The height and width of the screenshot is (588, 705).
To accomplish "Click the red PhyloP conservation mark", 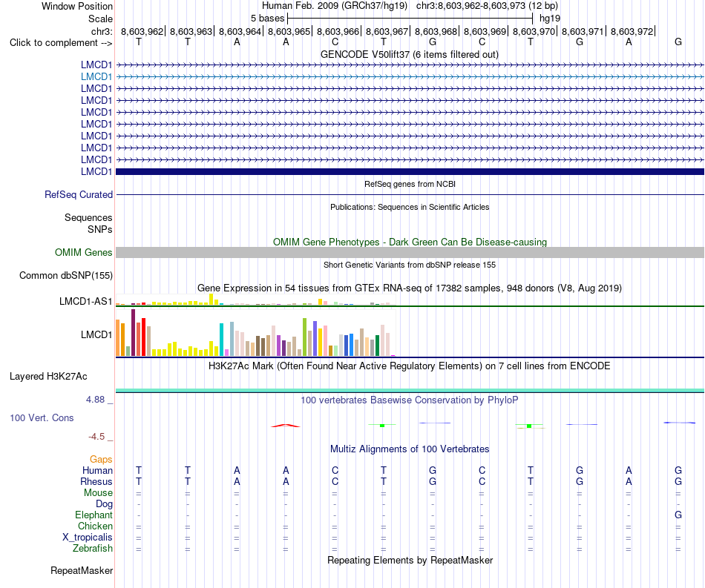I will (x=286, y=426).
